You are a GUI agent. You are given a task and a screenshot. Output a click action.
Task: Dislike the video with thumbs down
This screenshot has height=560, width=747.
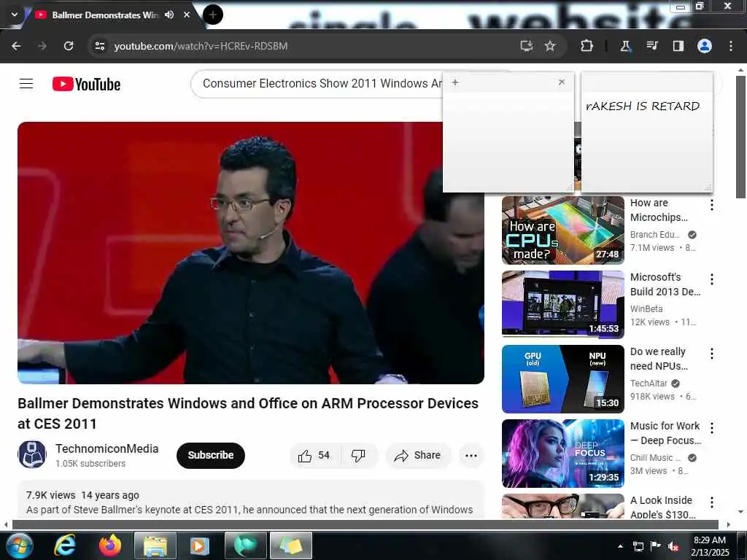[x=359, y=455]
